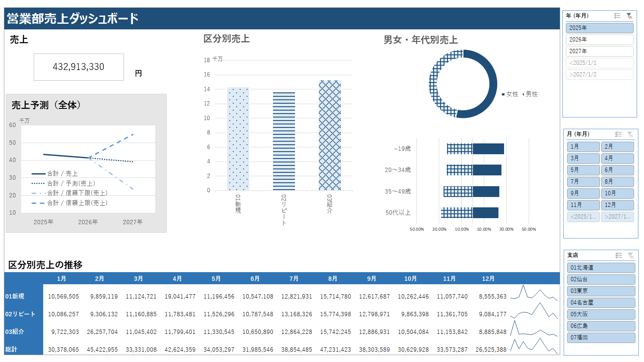Select the 03紹介 bar in the chart

pos(330,135)
